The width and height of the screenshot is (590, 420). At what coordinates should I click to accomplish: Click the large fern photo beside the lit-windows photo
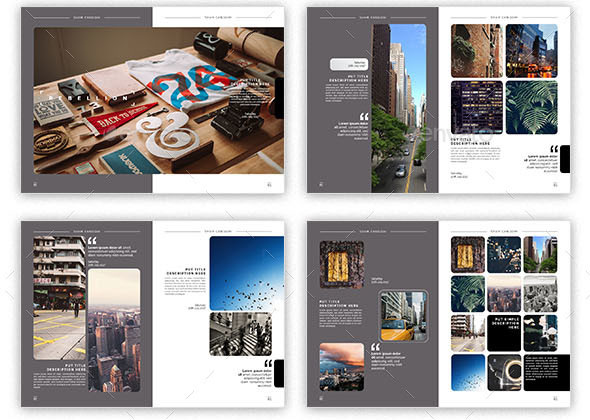[532, 107]
